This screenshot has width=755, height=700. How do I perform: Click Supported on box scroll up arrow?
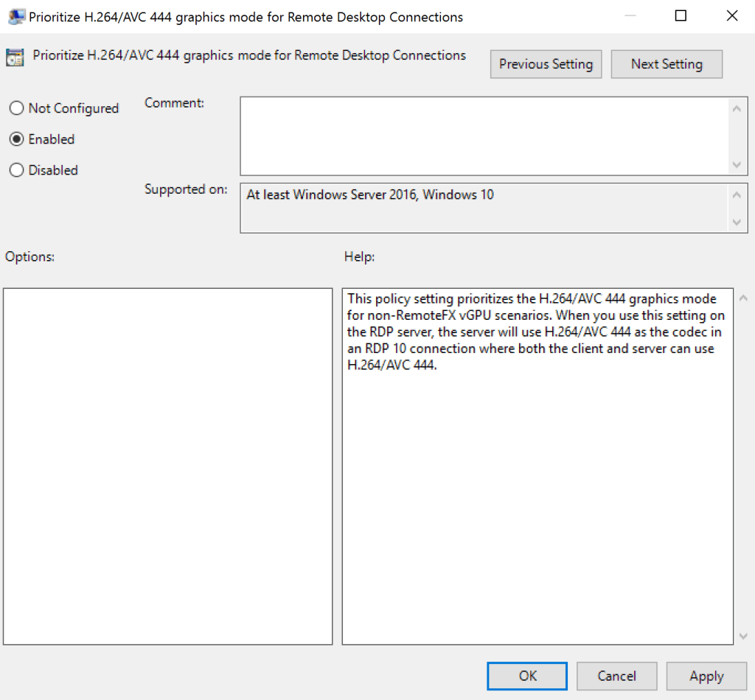[737, 195]
